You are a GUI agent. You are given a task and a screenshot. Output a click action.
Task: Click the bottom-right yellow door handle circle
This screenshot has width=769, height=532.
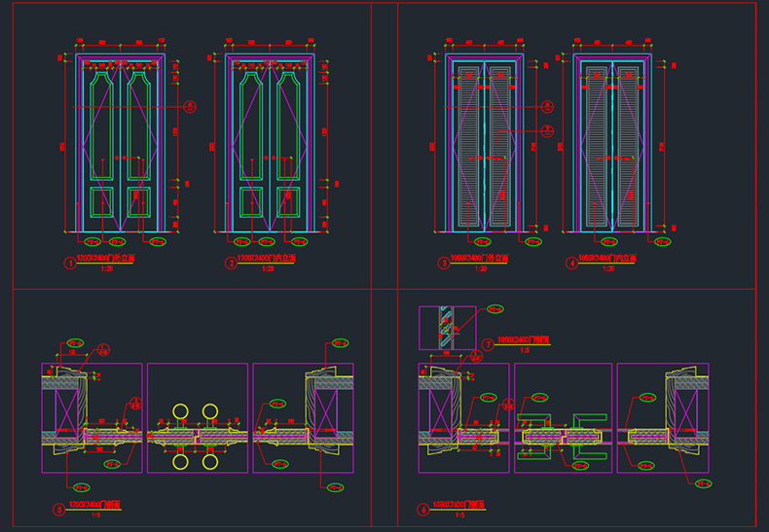(x=210, y=461)
